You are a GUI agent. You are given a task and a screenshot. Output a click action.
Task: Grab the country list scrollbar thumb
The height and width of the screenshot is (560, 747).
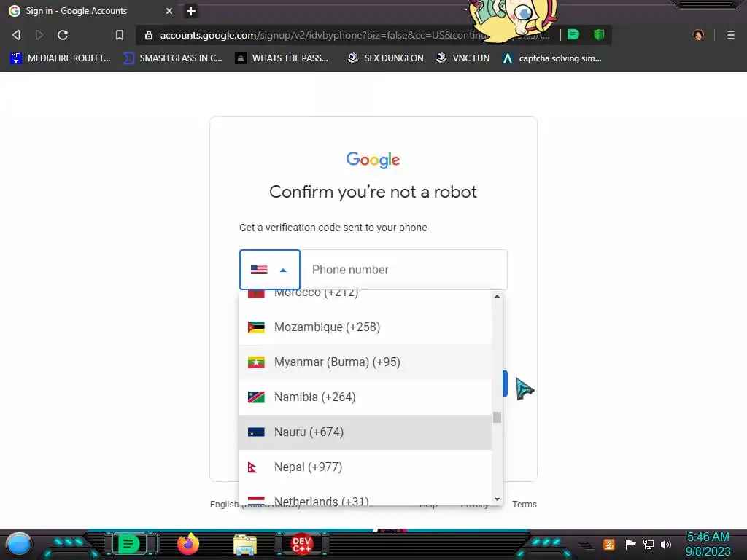(497, 417)
